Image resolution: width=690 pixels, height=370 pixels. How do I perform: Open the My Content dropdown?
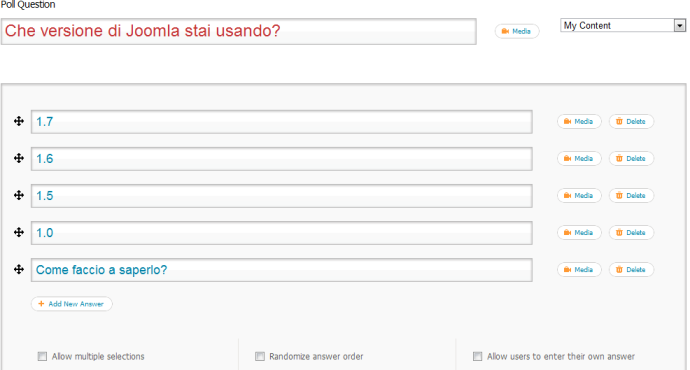pos(623,26)
